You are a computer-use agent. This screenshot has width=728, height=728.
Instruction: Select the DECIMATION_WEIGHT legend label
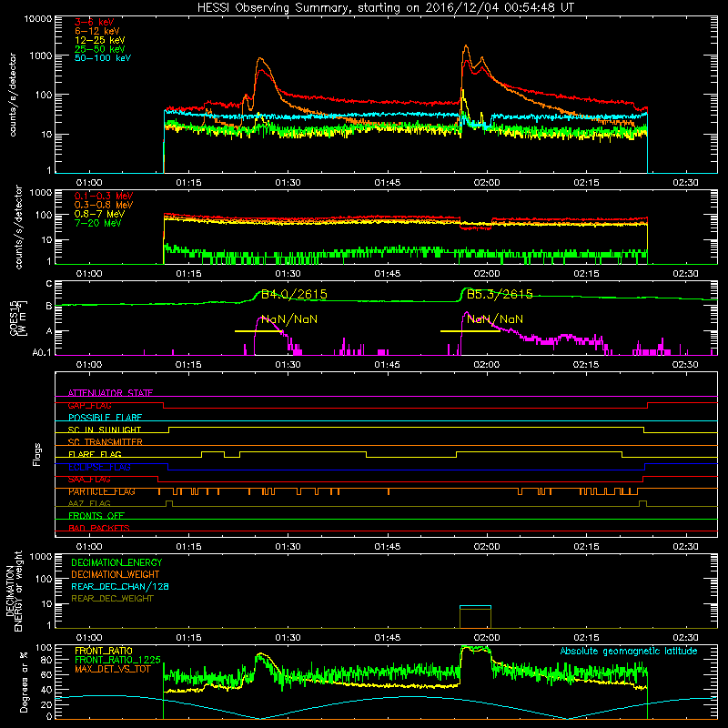click(x=116, y=574)
